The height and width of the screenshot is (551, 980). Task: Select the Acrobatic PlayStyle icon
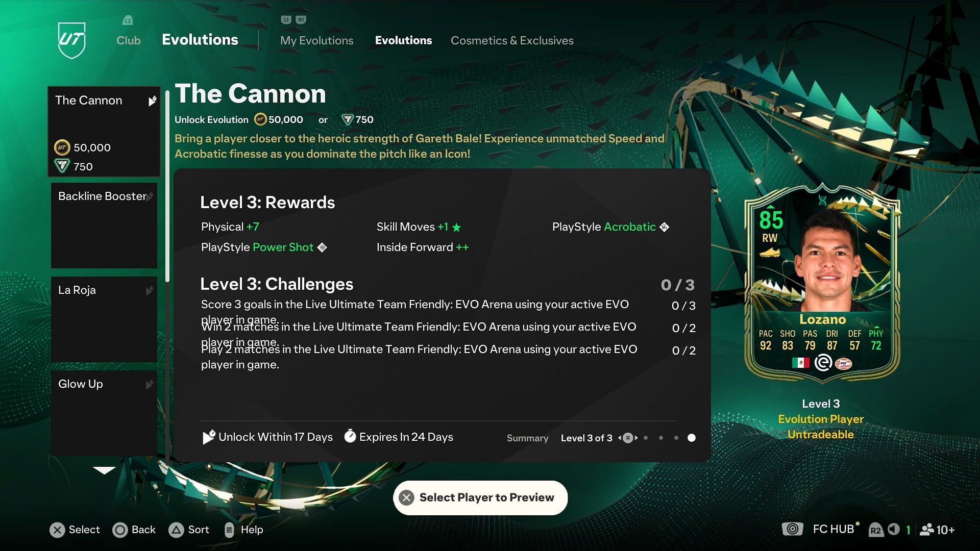coord(665,227)
